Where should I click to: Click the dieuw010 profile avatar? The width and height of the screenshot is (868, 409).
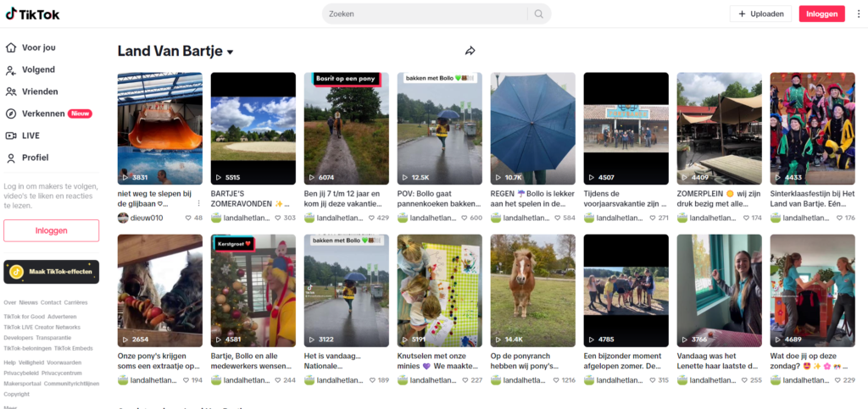(x=123, y=218)
